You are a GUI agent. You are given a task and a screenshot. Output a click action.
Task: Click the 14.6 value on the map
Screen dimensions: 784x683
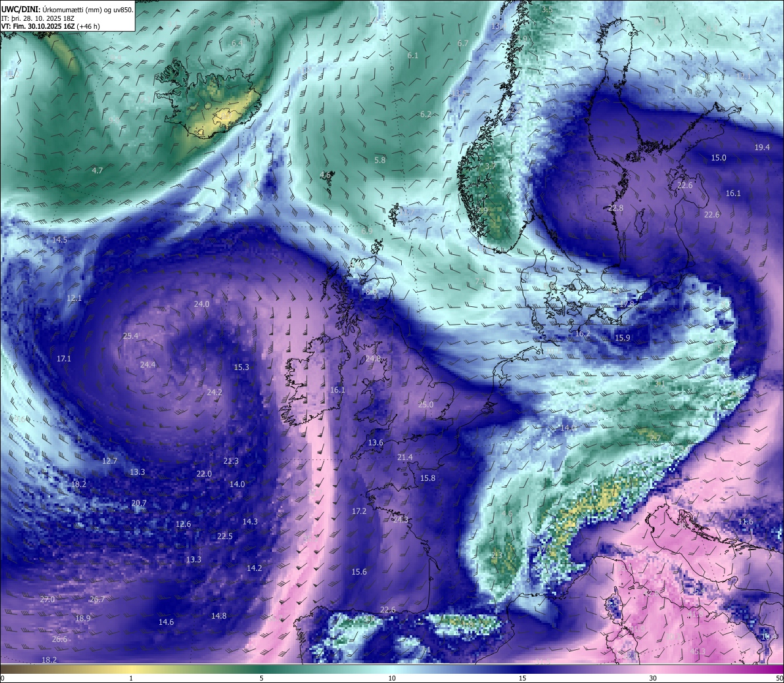coord(166,622)
